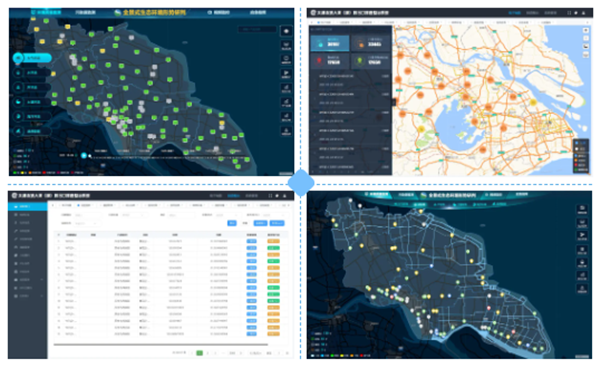The width and height of the screenshot is (600, 368).
Task: Click the green status tag in the second table row
Action: click(273, 248)
